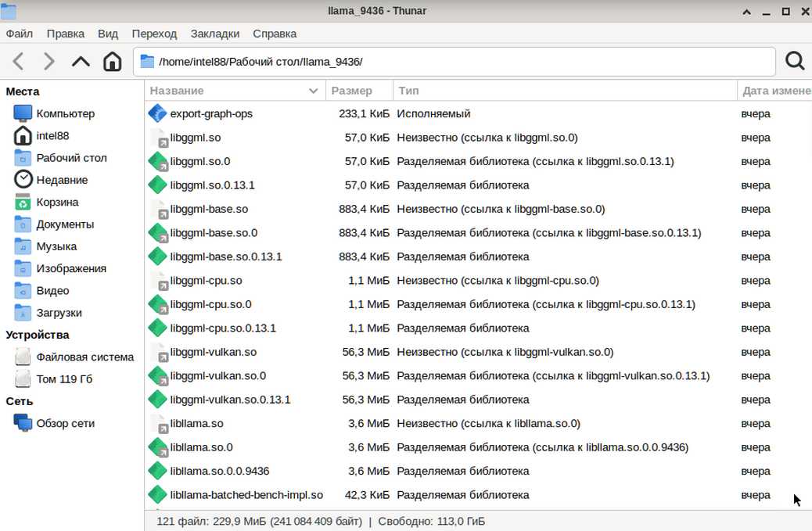Click the folder icon in the path bar
Viewport: 812px width, 531px height.
coord(147,62)
